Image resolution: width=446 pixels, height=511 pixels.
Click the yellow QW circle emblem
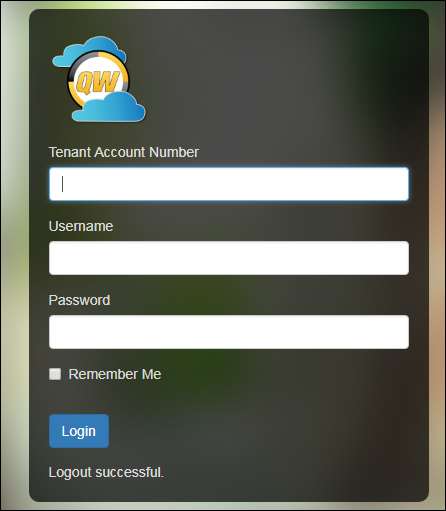pos(98,80)
